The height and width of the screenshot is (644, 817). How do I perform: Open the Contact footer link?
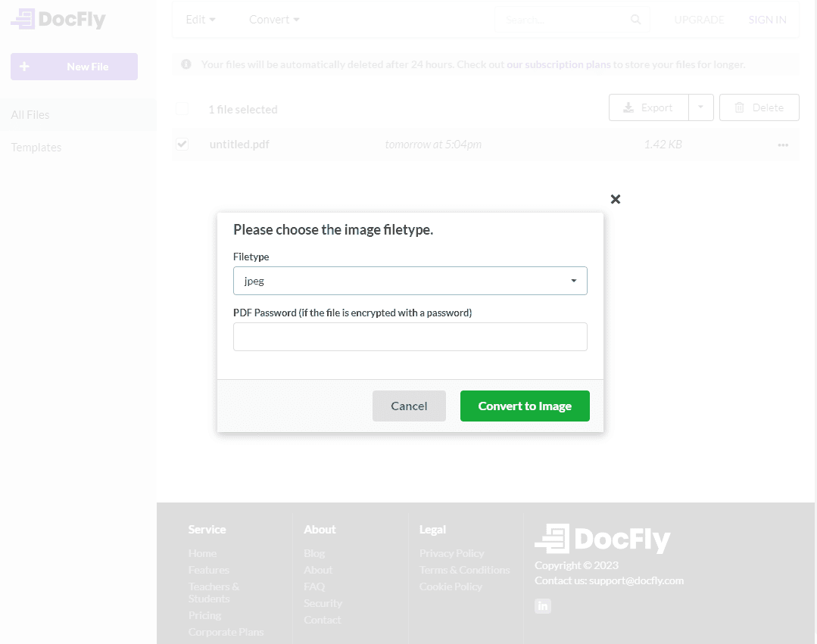click(x=322, y=620)
